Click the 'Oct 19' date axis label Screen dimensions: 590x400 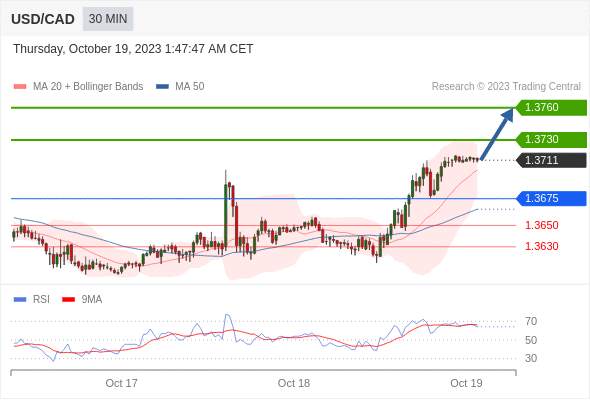466,383
